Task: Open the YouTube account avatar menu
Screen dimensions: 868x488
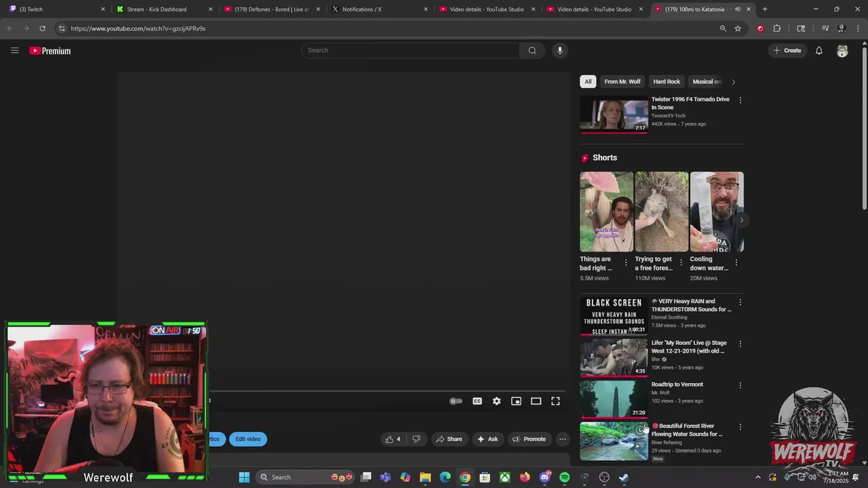Action: coord(842,51)
